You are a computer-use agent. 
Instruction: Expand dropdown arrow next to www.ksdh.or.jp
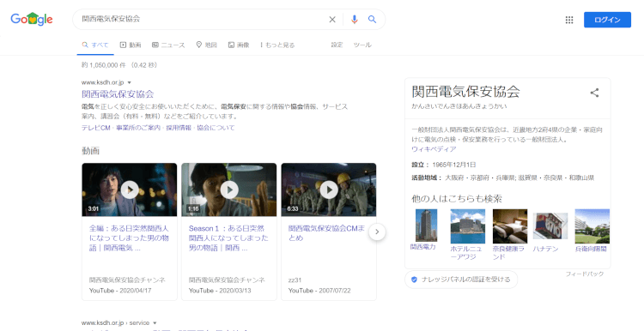click(130, 83)
